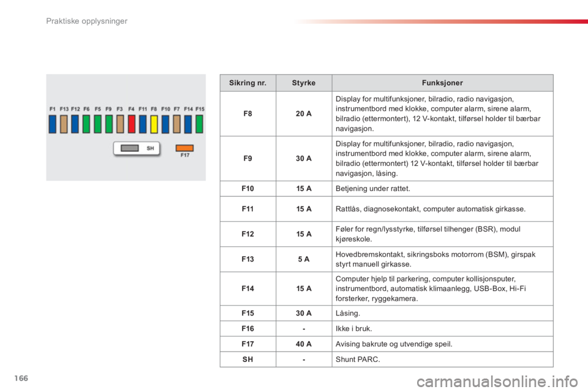Viewport: 588px width, 392px height.
Task: Click the green F15 fuse
Action: coord(200,124)
